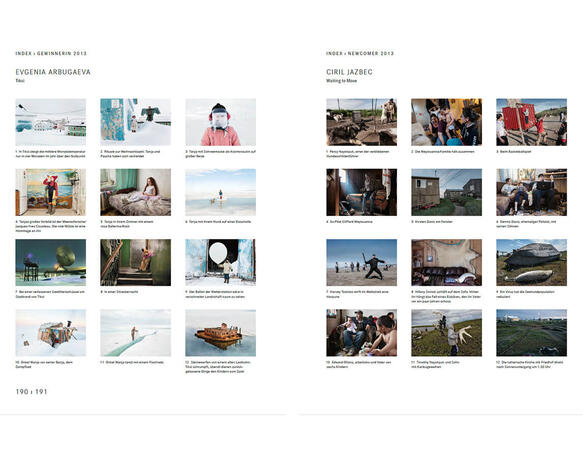583x450 pixels.
Task: Open the satellite dish at night photo
Action: pos(51,263)
